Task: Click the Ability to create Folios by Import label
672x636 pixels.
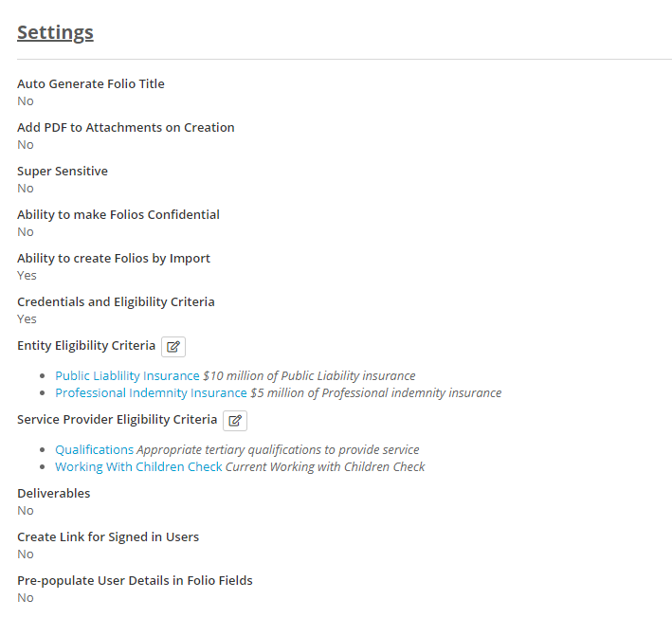Action: coord(114,259)
